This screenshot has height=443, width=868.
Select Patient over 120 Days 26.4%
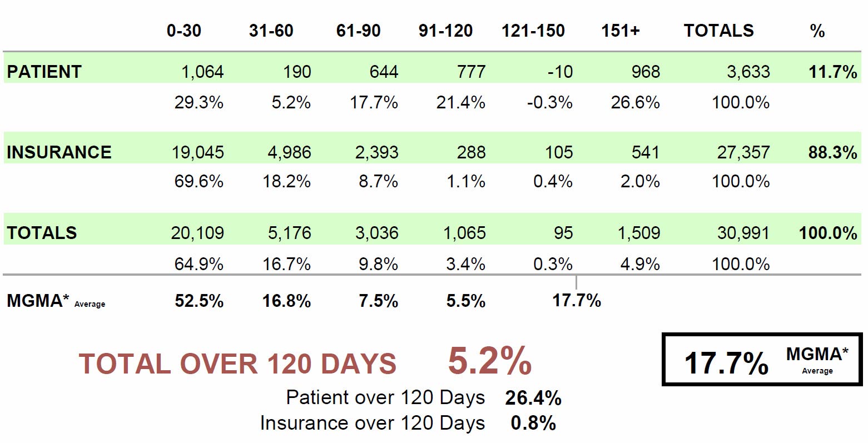[533, 398]
